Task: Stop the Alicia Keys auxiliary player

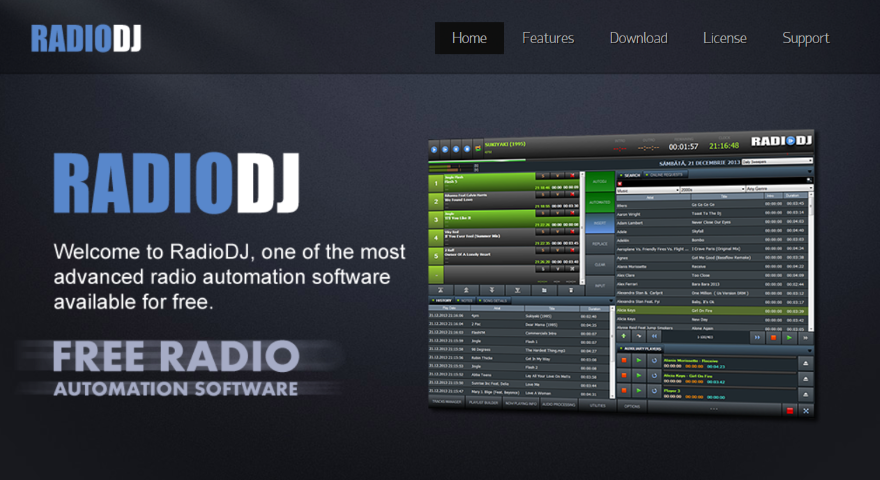Action: pyautogui.click(x=624, y=375)
